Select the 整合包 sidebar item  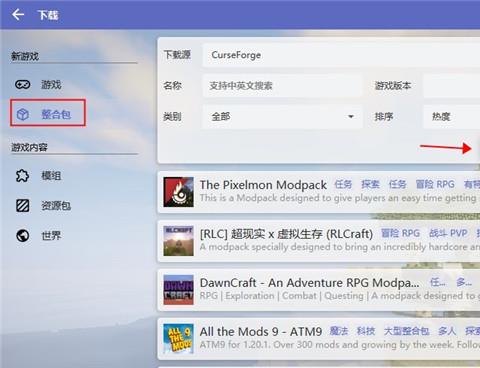click(48, 114)
